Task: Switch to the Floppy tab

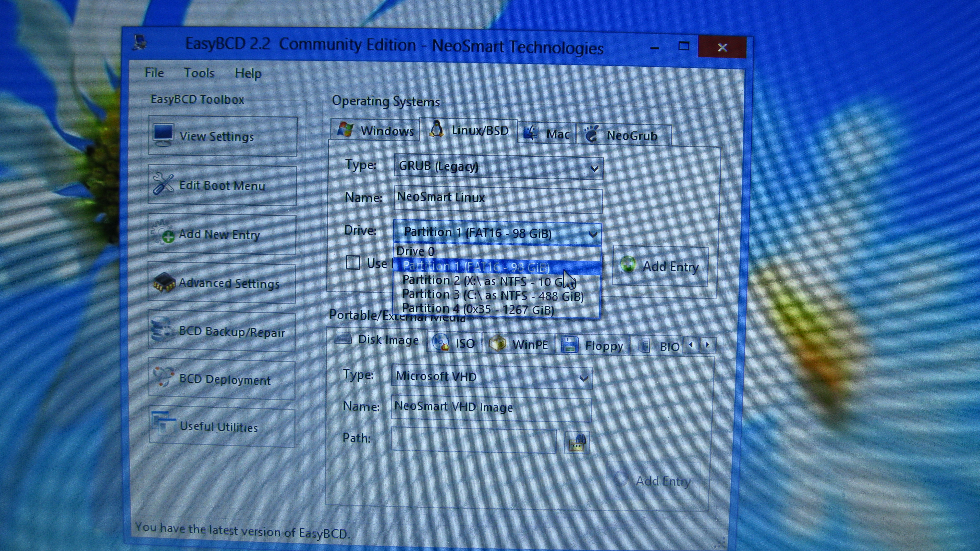Action: (x=593, y=345)
